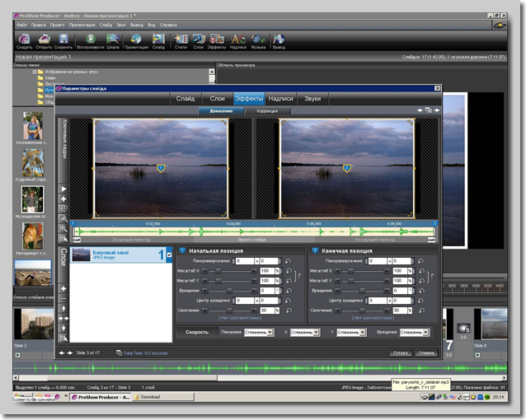Click the Масштаб Y value field in Конечная позиция
Screen dimensions: 526x420
[400, 281]
